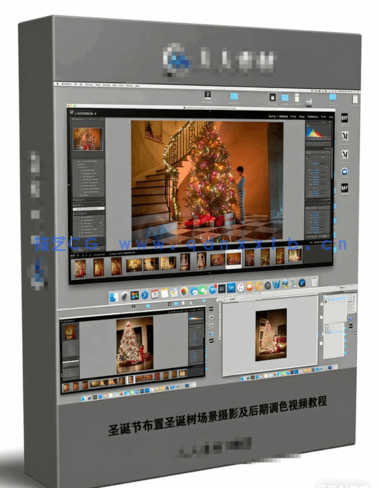Select the white input bar in left panel

coord(89,209)
